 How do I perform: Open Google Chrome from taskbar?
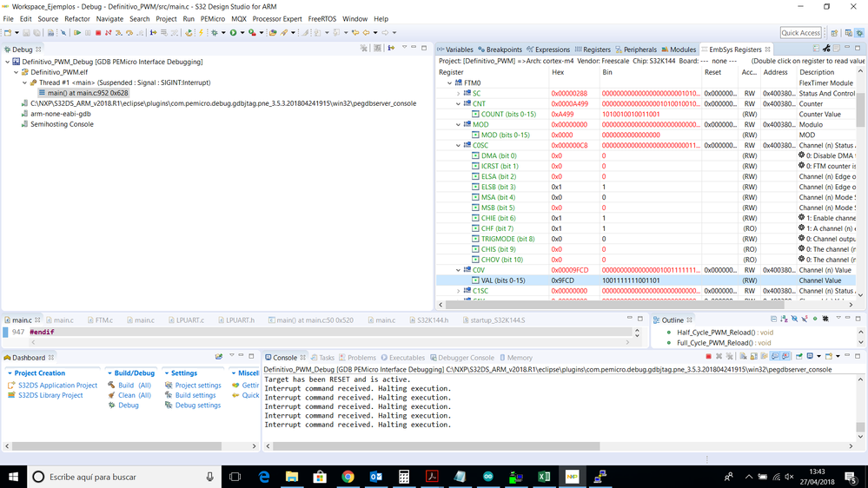(x=348, y=477)
